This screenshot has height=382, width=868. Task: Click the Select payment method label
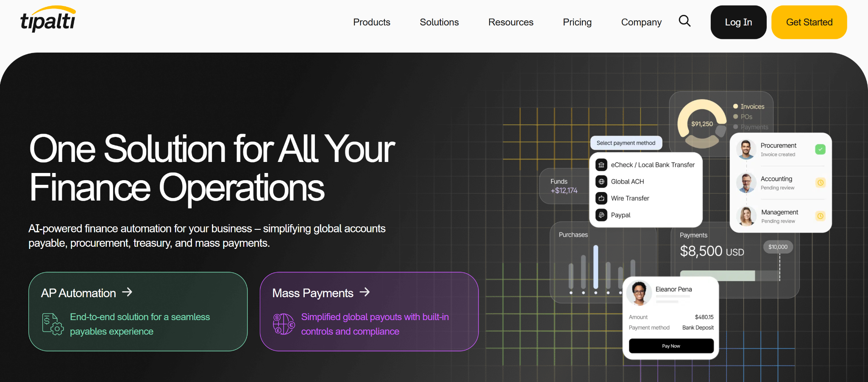pos(626,143)
